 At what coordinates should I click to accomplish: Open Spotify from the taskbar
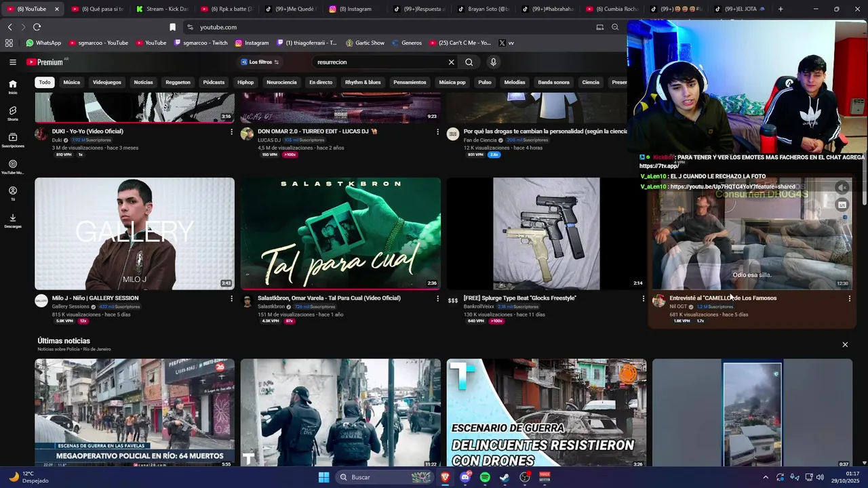coord(485,477)
